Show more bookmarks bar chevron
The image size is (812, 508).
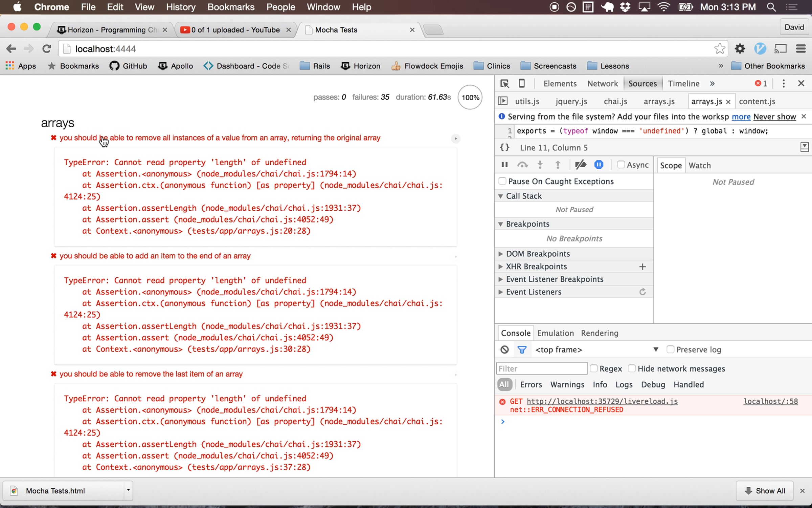721,66
